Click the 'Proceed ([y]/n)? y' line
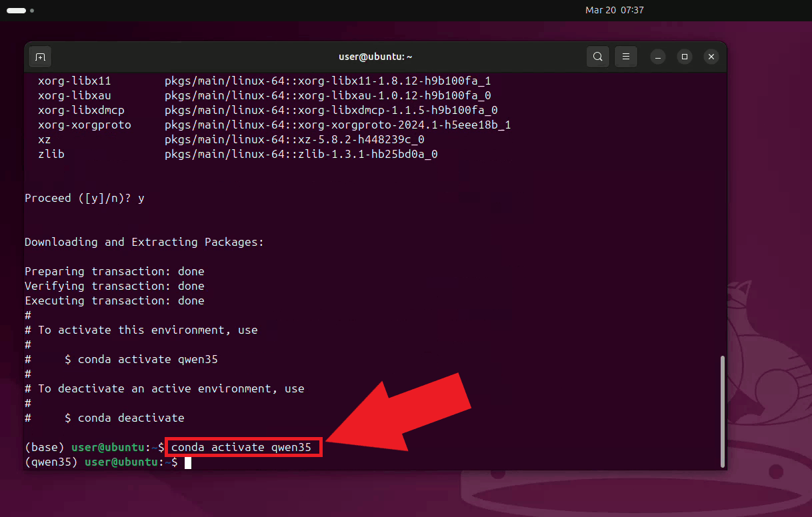Viewport: 812px width, 517px height. click(x=85, y=198)
